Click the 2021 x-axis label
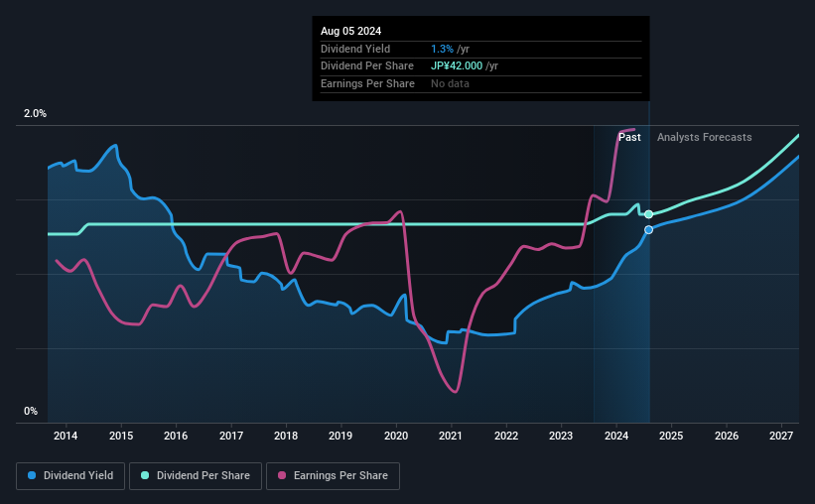 451,436
